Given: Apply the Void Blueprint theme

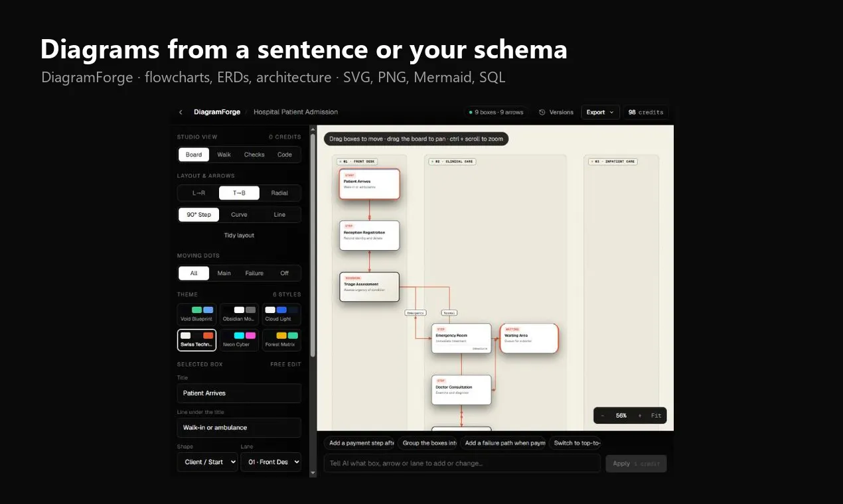Looking at the screenshot, I should coord(196,314).
